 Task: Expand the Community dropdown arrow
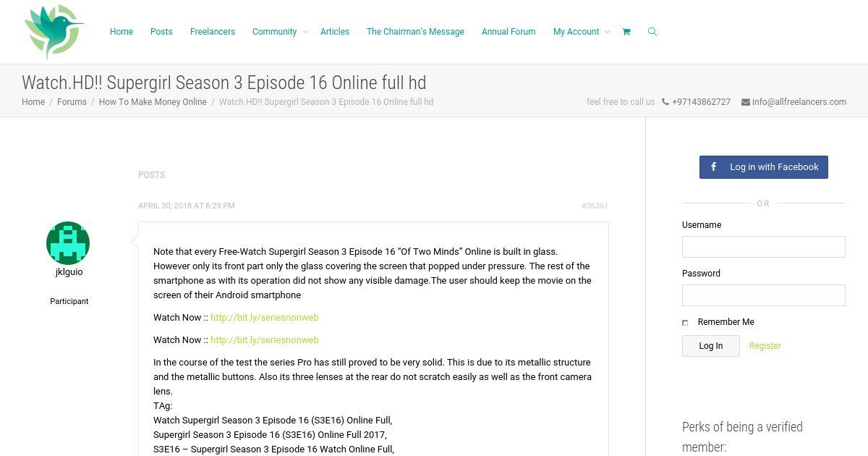pos(305,32)
